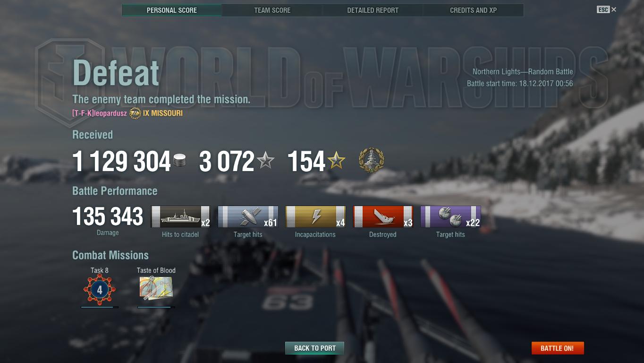
Task: Click the Incapacitations ribbon icon
Action: 315,217
